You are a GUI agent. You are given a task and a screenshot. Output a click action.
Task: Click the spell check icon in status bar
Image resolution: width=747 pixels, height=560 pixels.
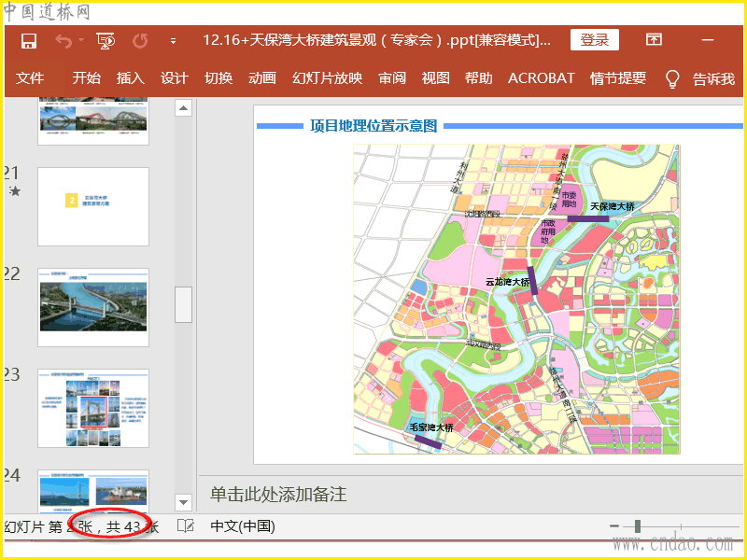[x=186, y=526]
